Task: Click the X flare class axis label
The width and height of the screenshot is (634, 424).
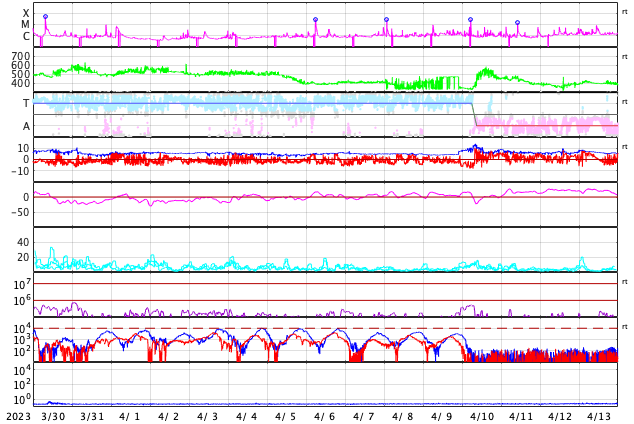Action: point(26,13)
